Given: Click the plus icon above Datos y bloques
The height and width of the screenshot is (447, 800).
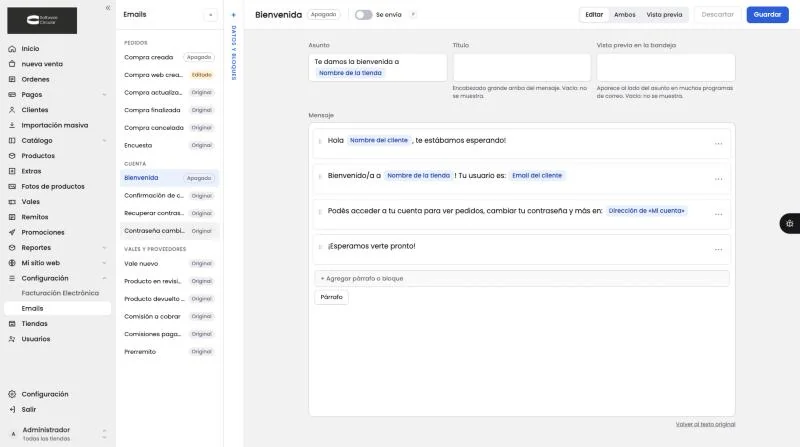Looking at the screenshot, I should [234, 15].
